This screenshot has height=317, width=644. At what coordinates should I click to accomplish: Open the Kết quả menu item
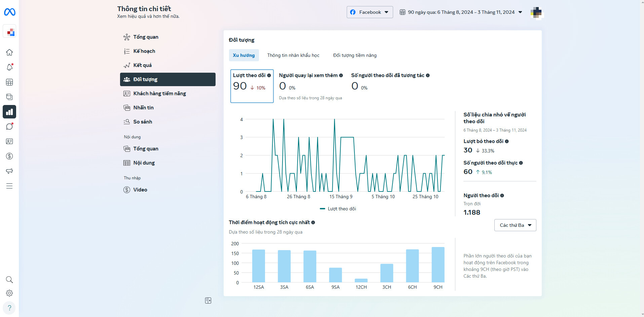click(x=167, y=65)
